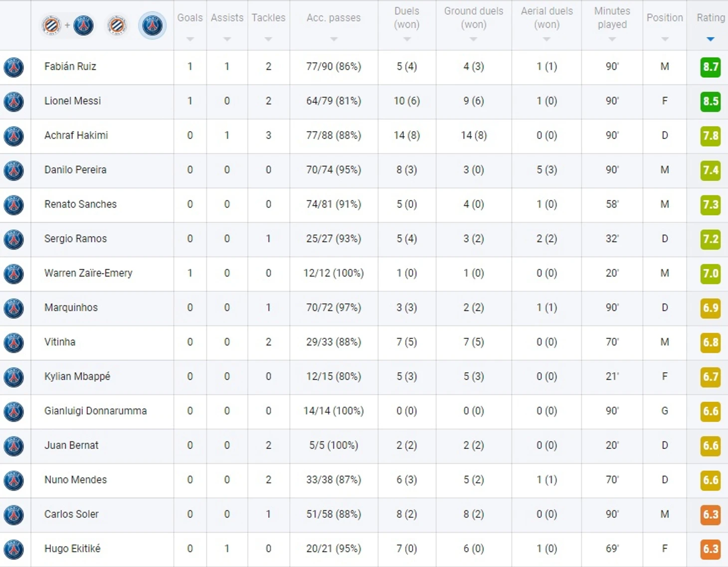Click active Rating sort arrow
Viewport: 728px width, 567px height.
[x=711, y=39]
